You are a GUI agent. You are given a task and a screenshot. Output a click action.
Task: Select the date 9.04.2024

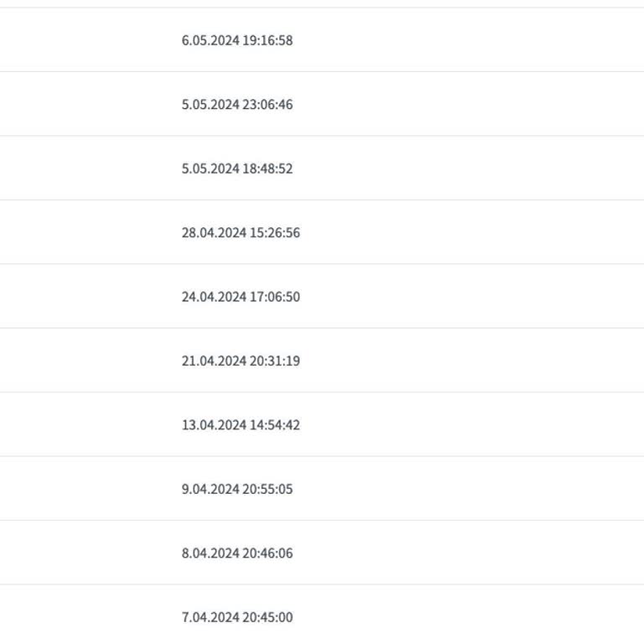click(x=210, y=489)
